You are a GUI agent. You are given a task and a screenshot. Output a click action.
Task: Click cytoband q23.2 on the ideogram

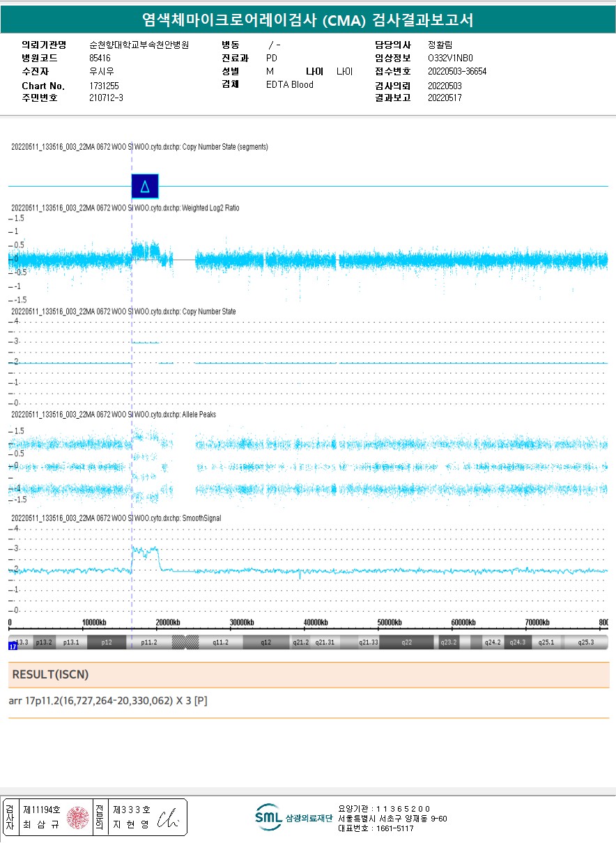pos(449,642)
